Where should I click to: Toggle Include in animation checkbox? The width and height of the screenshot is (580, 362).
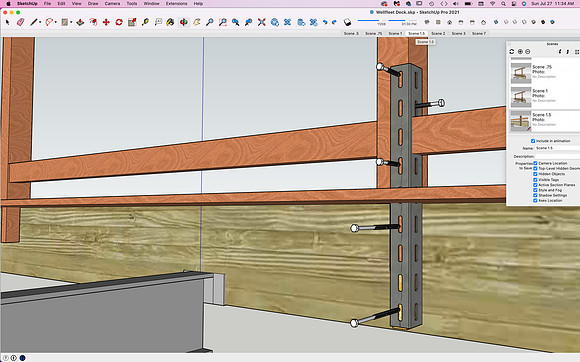click(x=533, y=141)
